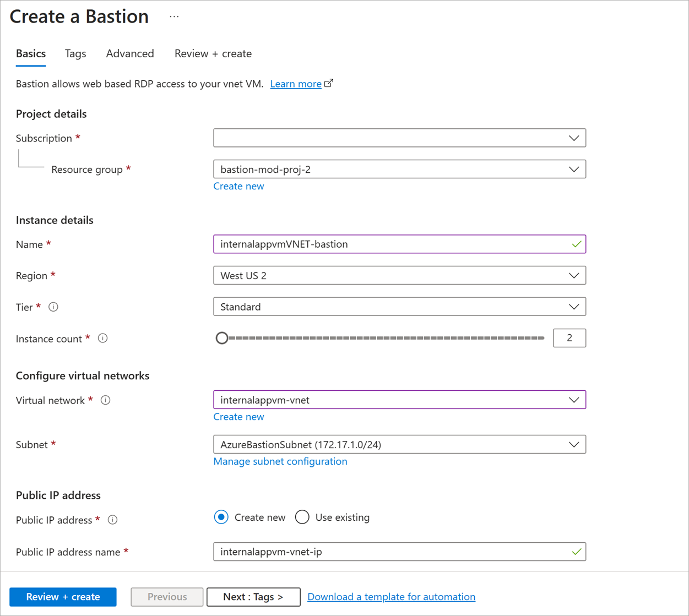
Task: Open the Tier info tooltip icon
Action: coord(53,307)
